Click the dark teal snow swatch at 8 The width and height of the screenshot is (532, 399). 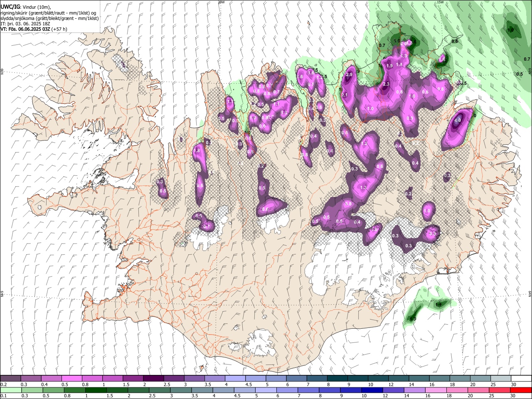coord(337,378)
